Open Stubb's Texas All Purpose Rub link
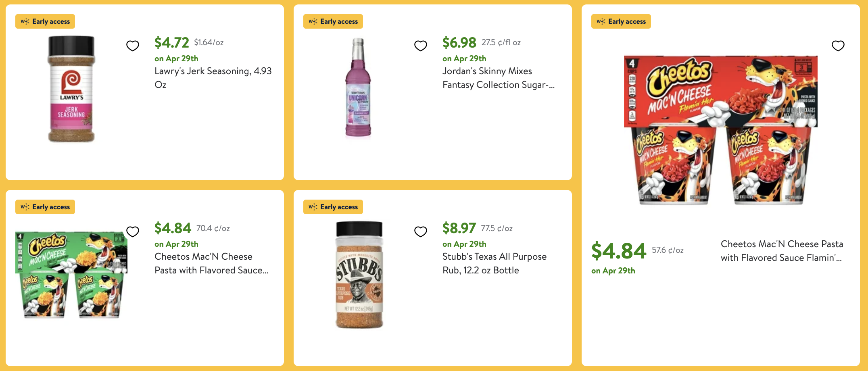This screenshot has height=371, width=868. [494, 263]
